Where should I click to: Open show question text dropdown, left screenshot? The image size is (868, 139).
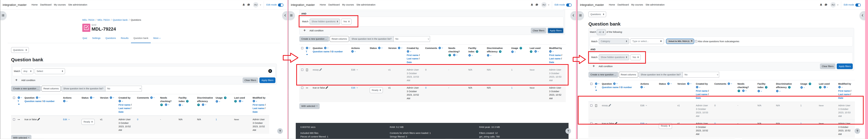124,89
